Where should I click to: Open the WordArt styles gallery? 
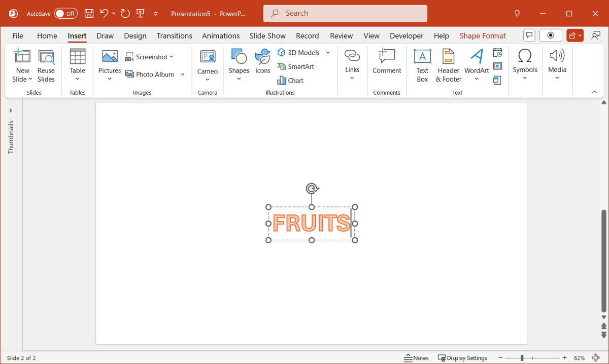pyautogui.click(x=477, y=66)
